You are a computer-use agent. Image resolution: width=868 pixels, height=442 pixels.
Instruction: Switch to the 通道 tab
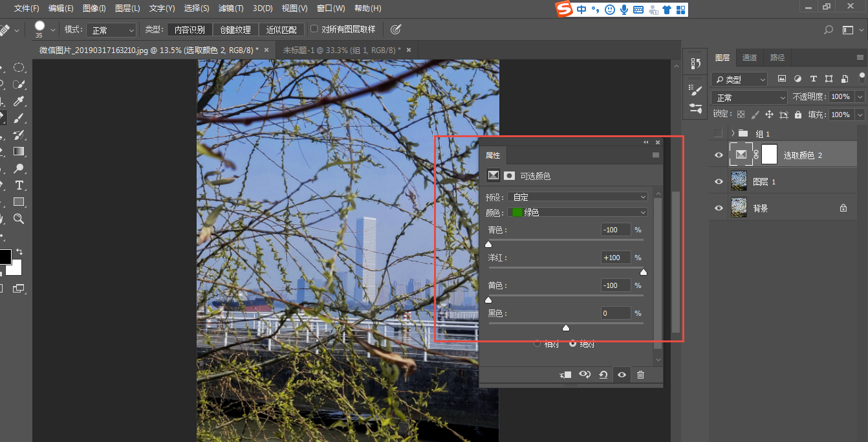tap(749, 58)
